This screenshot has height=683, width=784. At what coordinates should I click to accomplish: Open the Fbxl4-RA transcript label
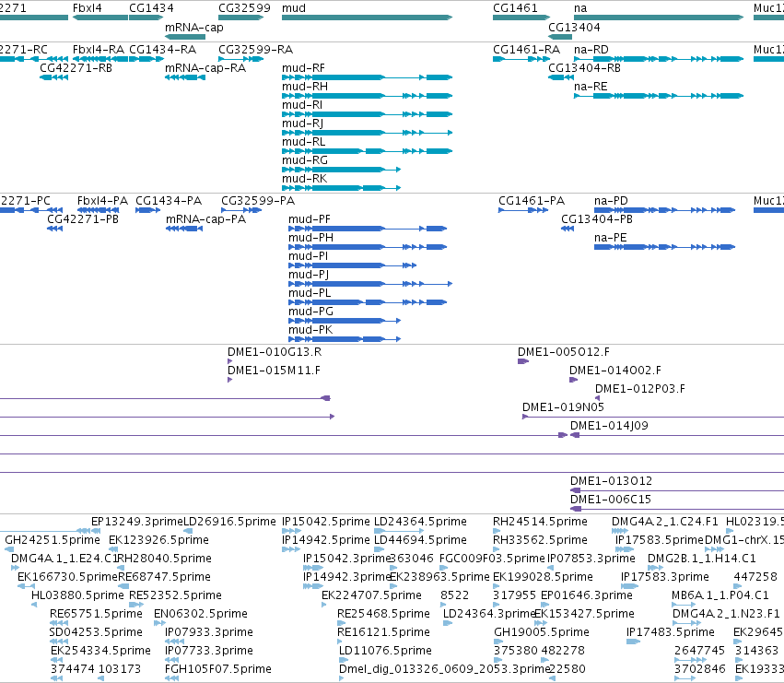[98, 50]
